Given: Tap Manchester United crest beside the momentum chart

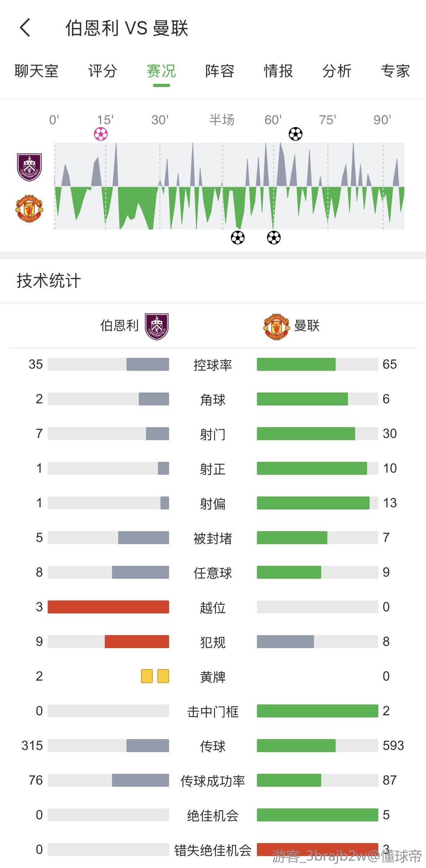Looking at the screenshot, I should click(x=29, y=208).
